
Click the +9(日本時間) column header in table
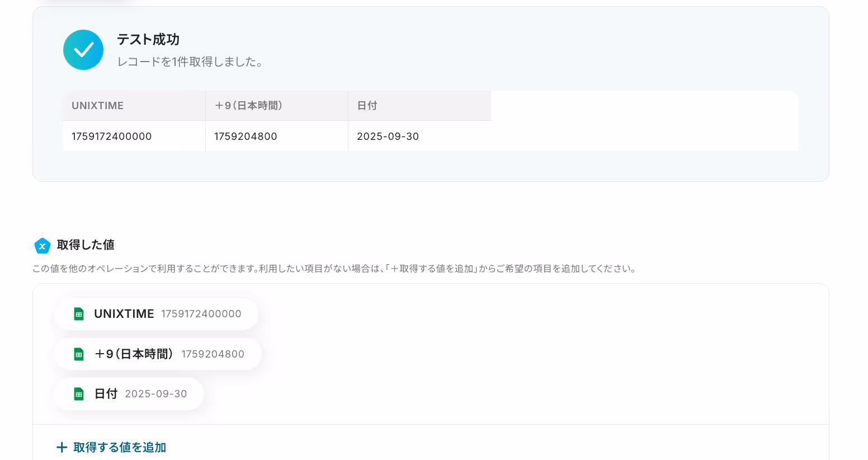[x=277, y=106]
